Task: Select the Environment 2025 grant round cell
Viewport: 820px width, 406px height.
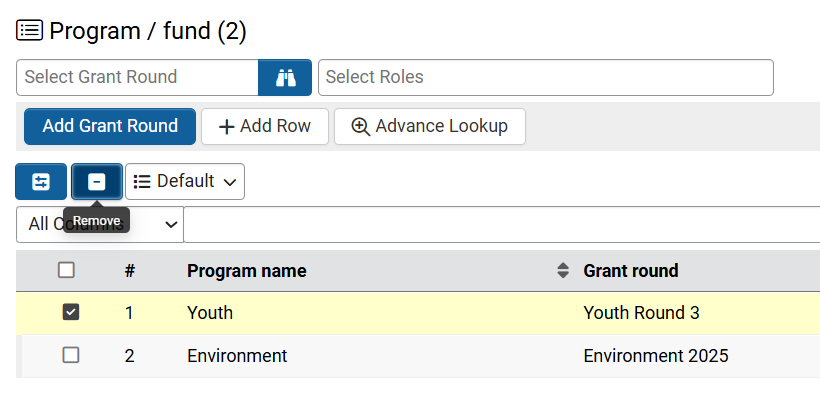Action: (x=655, y=355)
